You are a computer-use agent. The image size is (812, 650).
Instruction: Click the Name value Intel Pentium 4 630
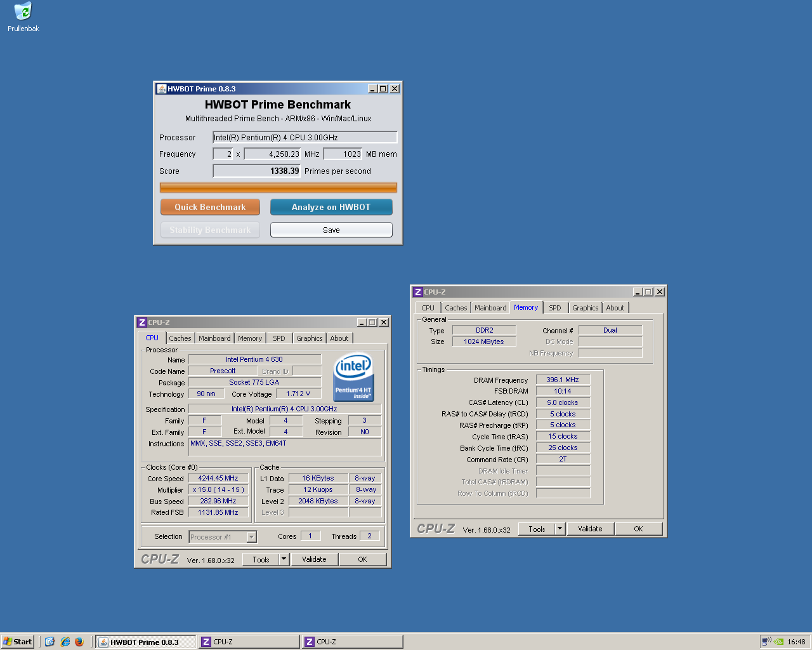pyautogui.click(x=254, y=359)
